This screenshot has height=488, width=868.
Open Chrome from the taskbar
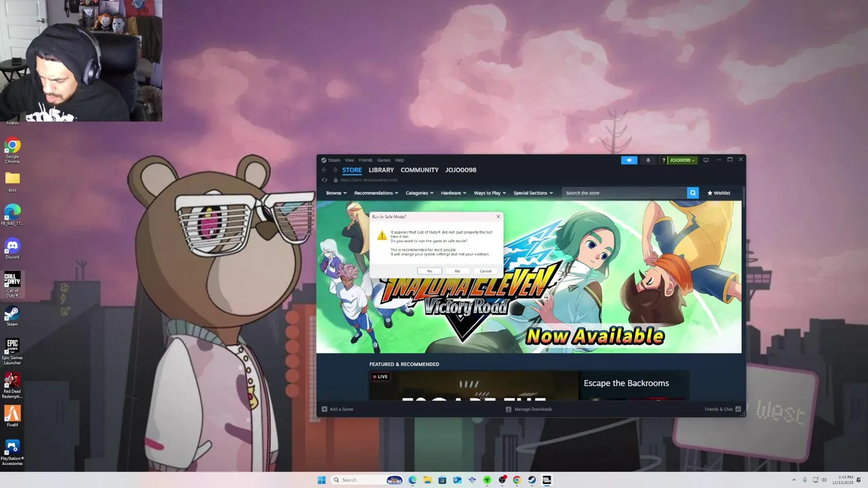pos(517,480)
